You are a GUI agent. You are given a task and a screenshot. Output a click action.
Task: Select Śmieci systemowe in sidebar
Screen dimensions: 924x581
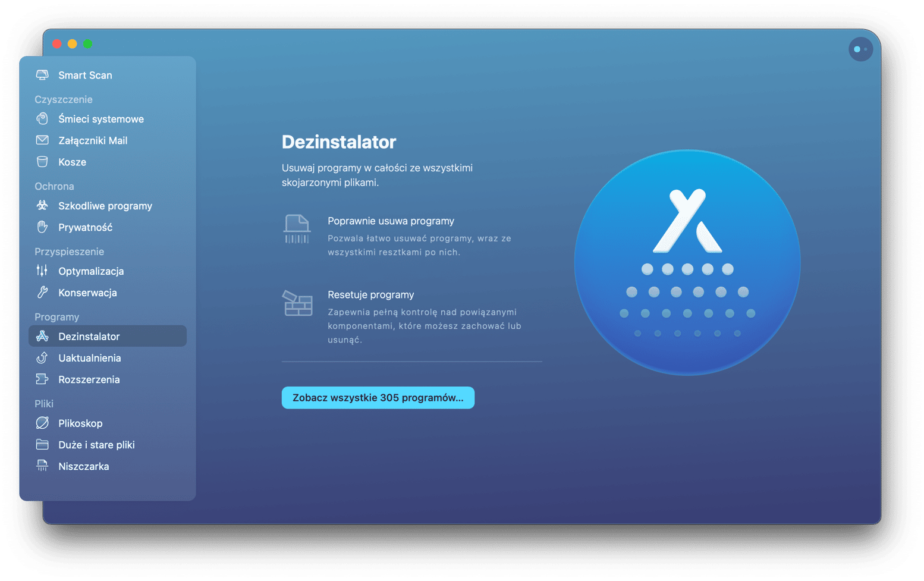108,119
